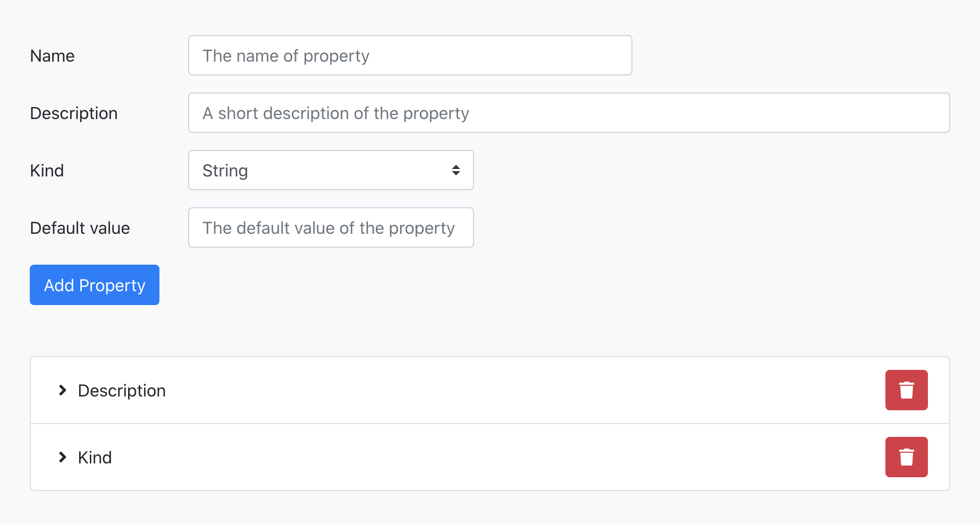Screen dimensions: 980x524
Task: Click the Default value form label
Action: tap(80, 228)
